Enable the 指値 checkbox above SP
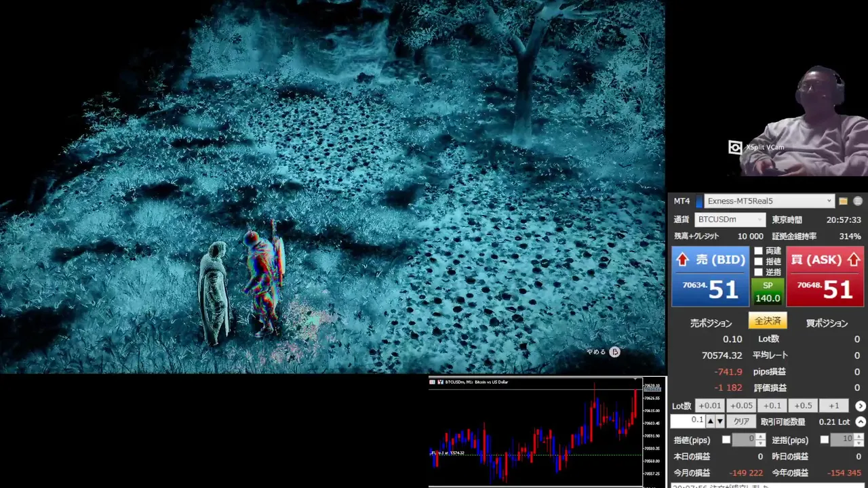Image resolution: width=868 pixels, height=488 pixels. point(758,262)
